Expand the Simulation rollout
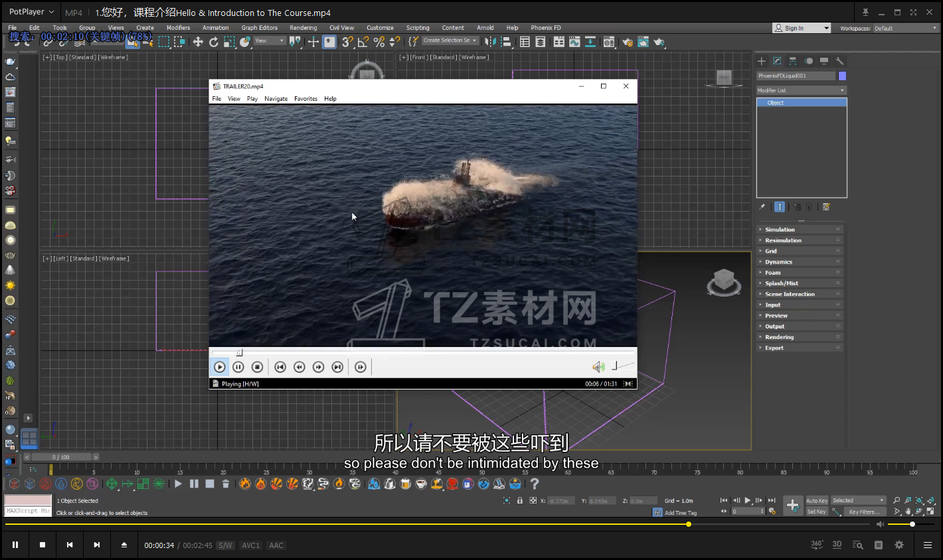The width and height of the screenshot is (943, 560). pos(780,230)
